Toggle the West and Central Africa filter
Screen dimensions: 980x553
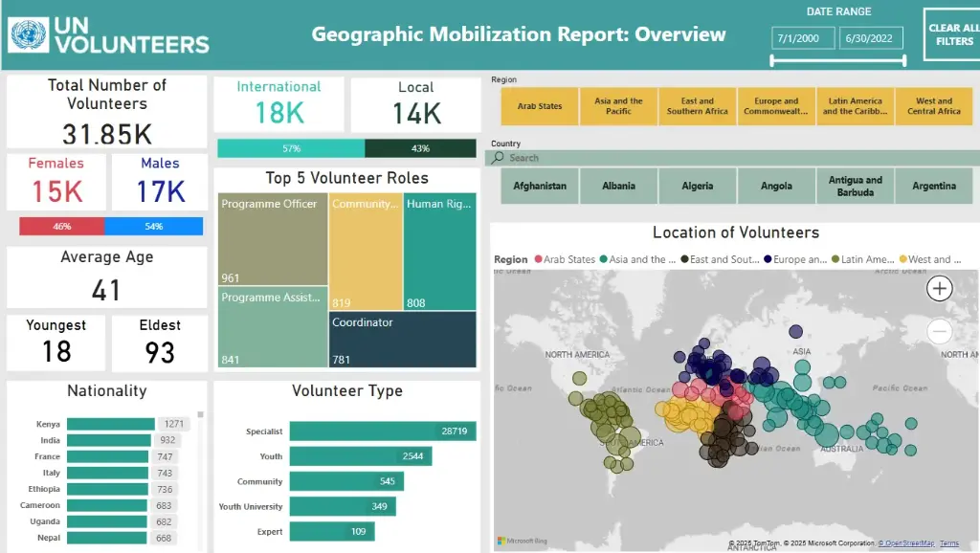pos(933,106)
